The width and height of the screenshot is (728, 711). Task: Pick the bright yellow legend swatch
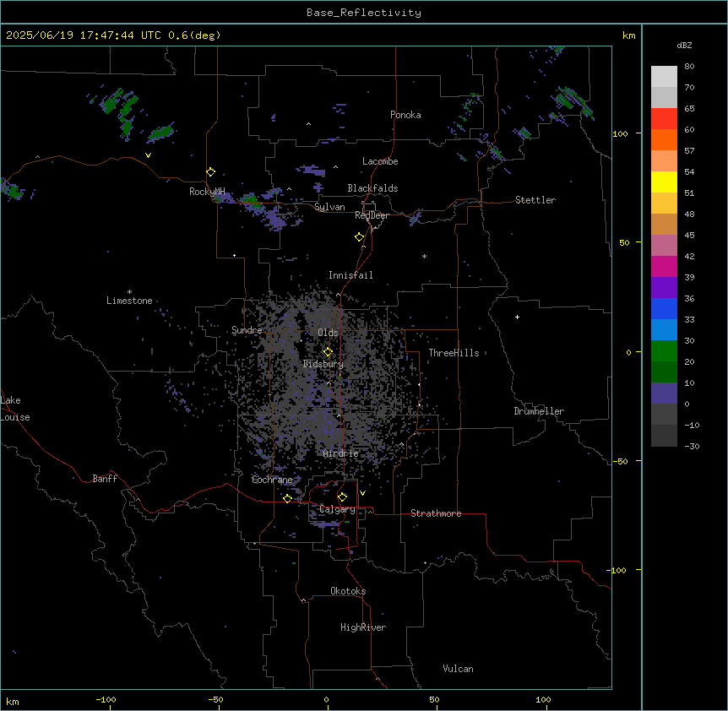pyautogui.click(x=664, y=182)
